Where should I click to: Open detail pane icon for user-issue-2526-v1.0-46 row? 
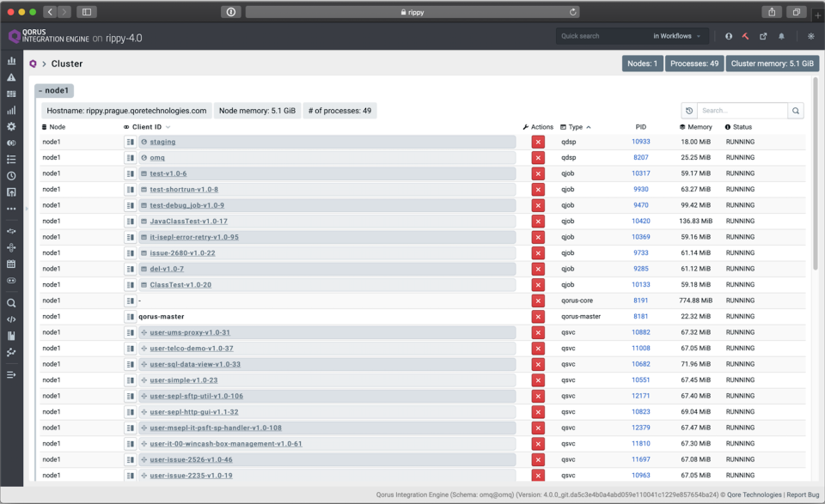130,459
